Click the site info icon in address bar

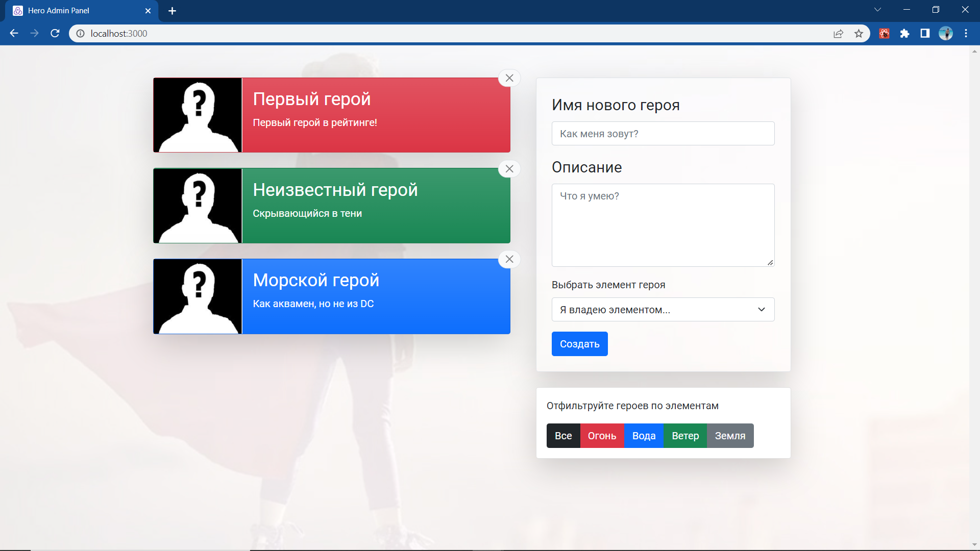(x=80, y=33)
